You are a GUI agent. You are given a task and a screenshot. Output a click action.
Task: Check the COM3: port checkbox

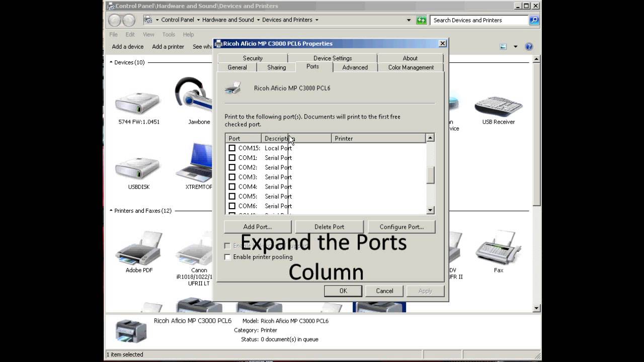point(232,177)
